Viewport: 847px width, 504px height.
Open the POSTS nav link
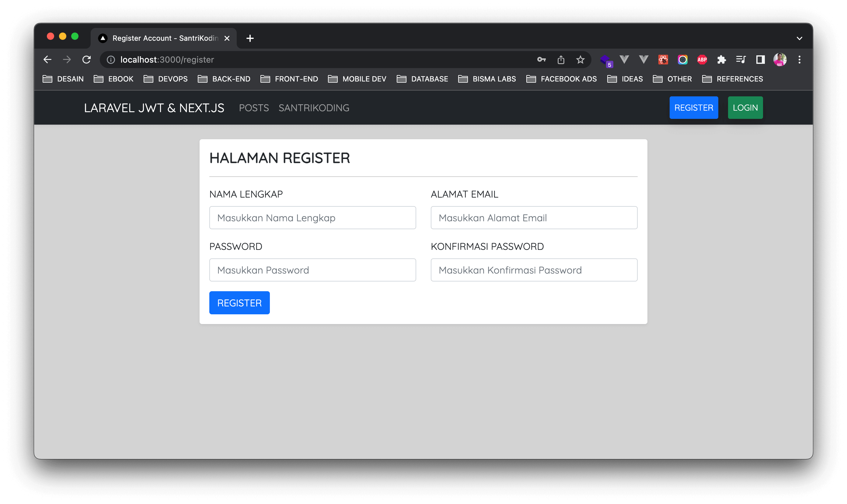(253, 108)
